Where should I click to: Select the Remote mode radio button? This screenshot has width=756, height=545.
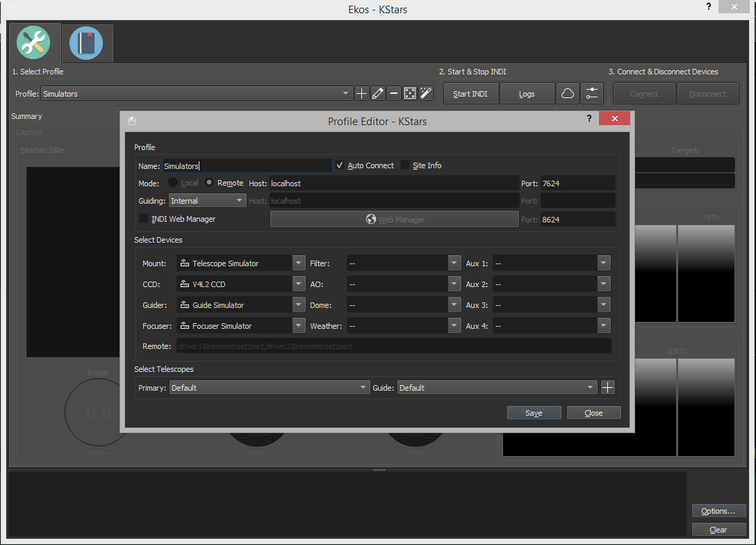tap(209, 183)
